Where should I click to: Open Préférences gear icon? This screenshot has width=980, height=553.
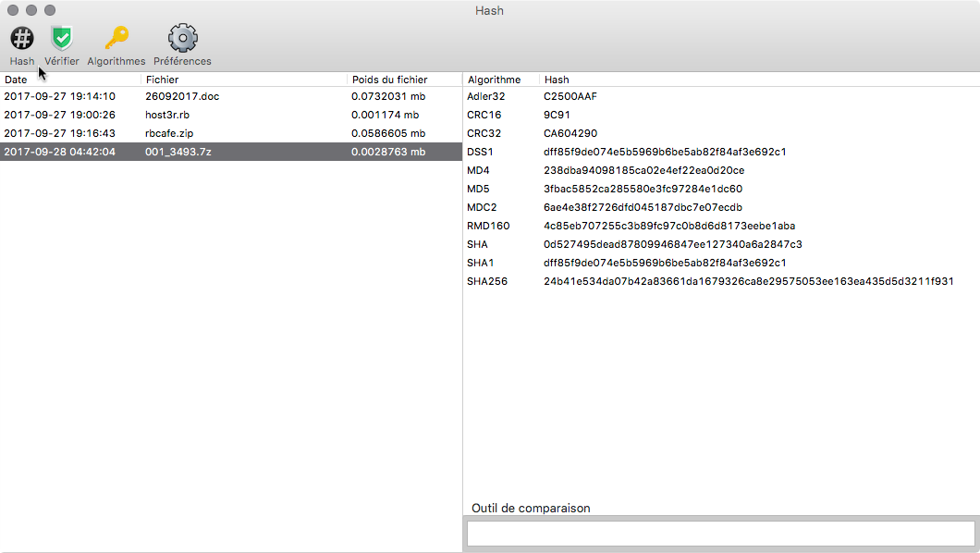pos(182,39)
